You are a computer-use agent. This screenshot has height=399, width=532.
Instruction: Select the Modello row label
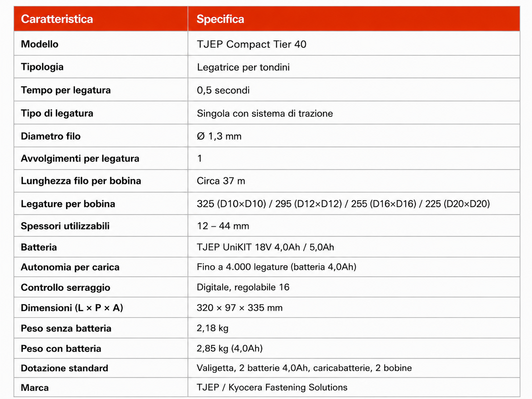40,44
